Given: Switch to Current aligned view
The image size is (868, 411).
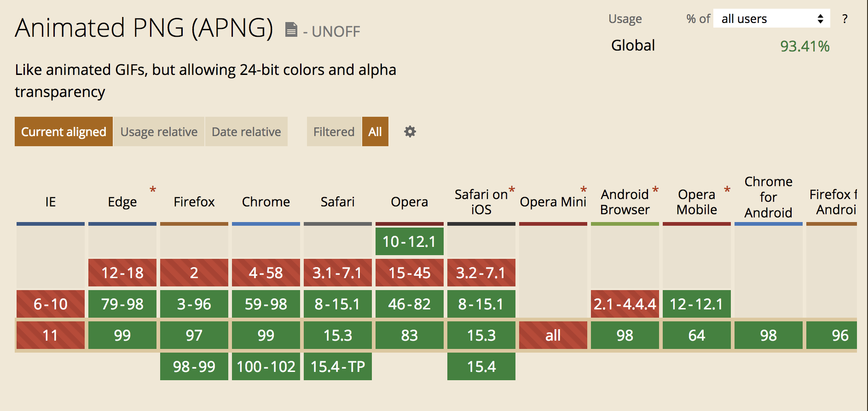Looking at the screenshot, I should (x=64, y=132).
